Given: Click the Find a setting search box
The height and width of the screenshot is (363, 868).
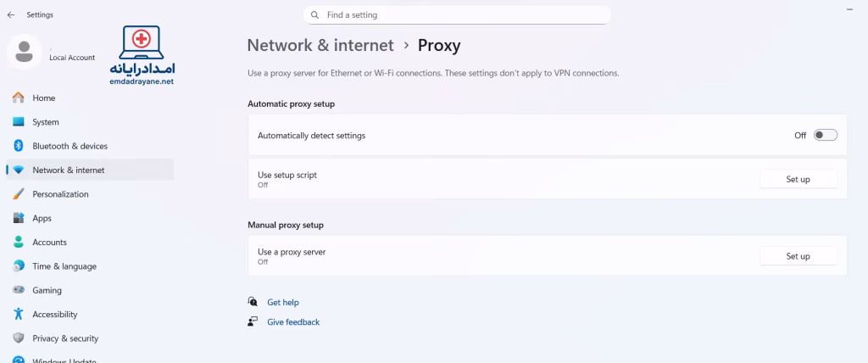Looking at the screenshot, I should click(458, 14).
